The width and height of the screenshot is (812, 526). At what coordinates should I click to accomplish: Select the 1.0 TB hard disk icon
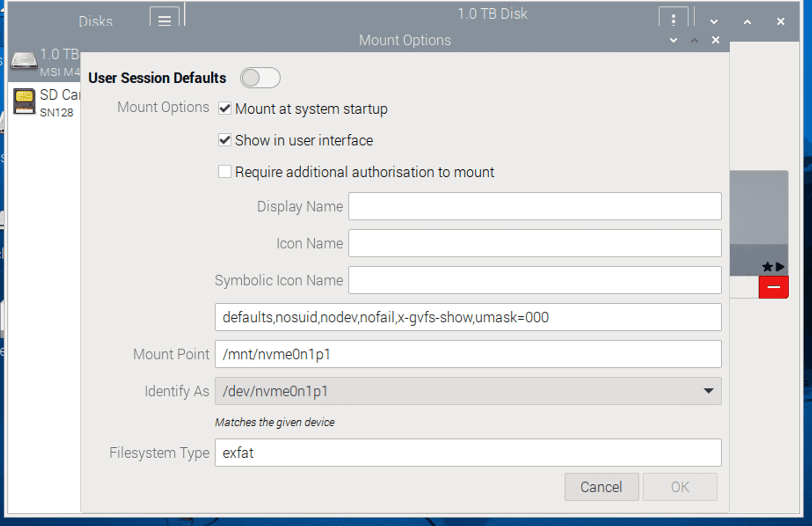point(24,60)
